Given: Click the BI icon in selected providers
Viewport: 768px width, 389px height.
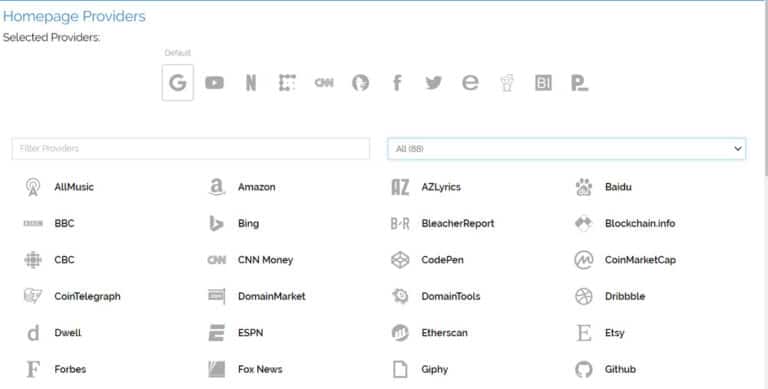Looking at the screenshot, I should coord(543,83).
